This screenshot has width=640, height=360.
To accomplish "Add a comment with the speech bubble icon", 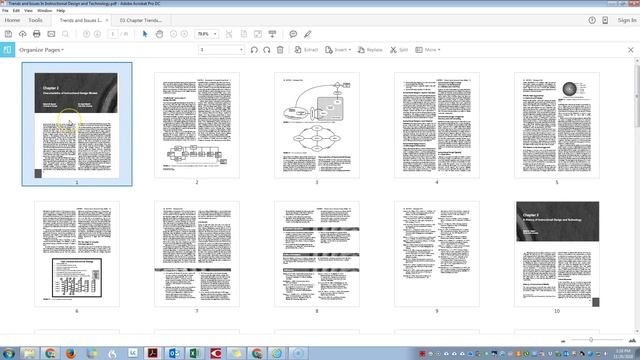I will [x=293, y=34].
